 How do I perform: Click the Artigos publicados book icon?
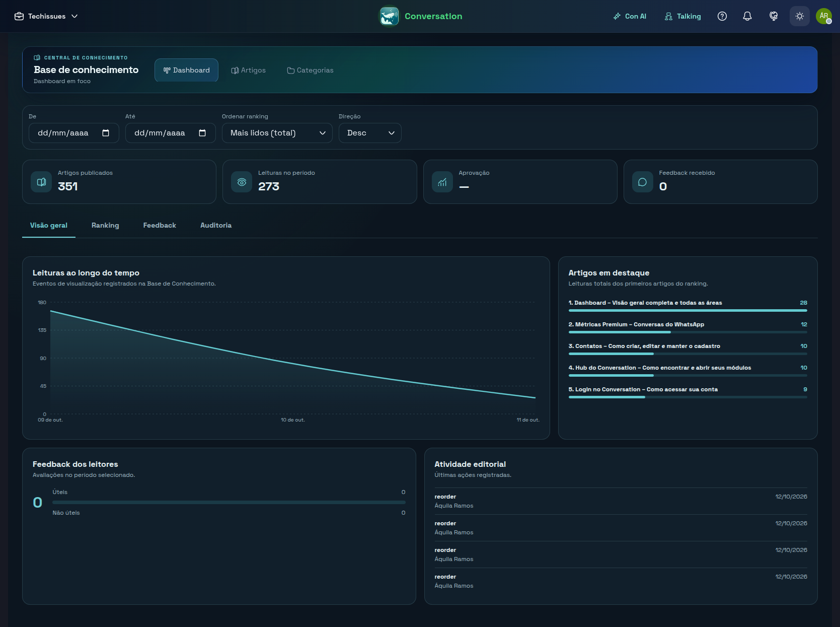[x=41, y=182]
